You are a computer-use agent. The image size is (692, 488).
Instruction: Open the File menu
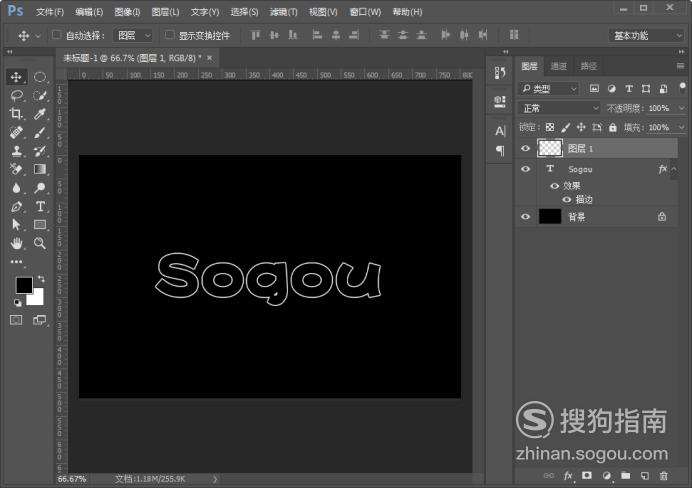click(x=50, y=12)
